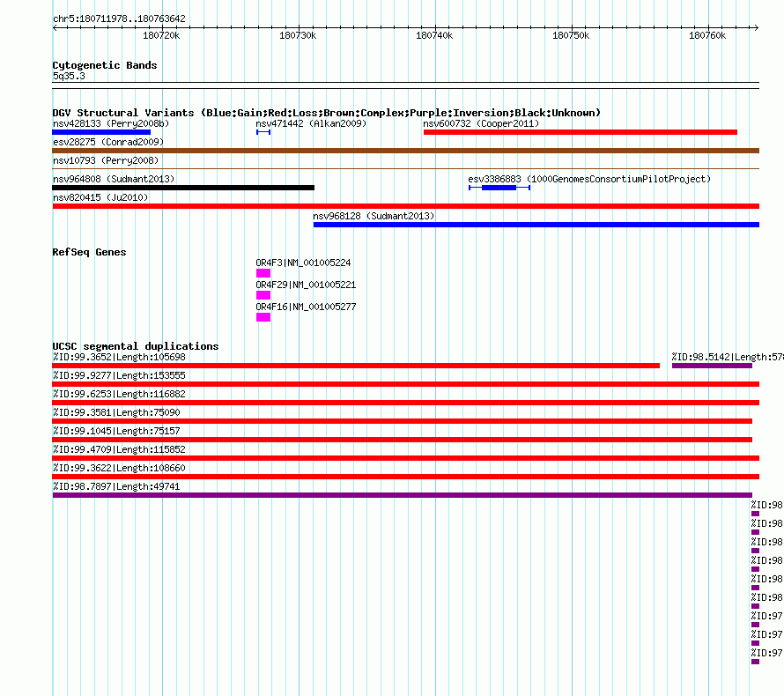
Task: Select the duplication bar Length:116882
Action: (x=405, y=403)
